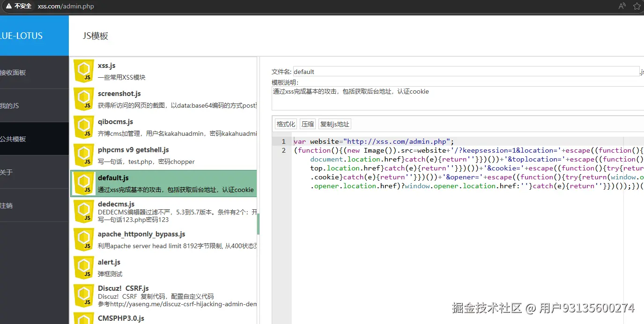Screen dimensions: 644x324
Task: Click the JS模板 page heading
Action: (96, 36)
